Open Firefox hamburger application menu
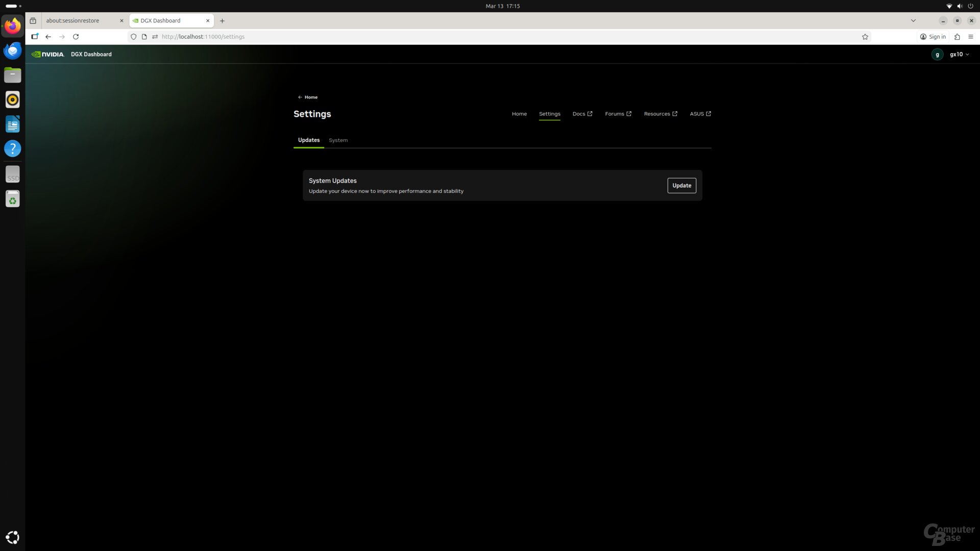 [x=970, y=37]
